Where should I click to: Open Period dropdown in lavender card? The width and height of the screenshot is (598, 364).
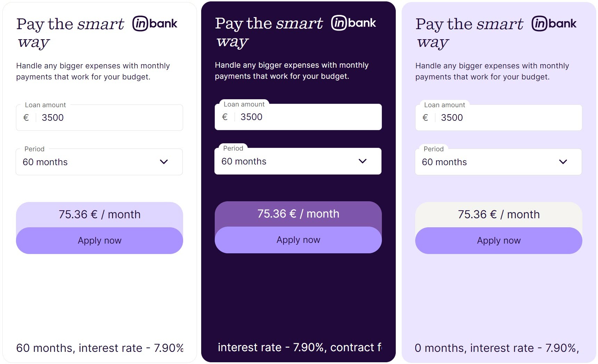(x=498, y=162)
